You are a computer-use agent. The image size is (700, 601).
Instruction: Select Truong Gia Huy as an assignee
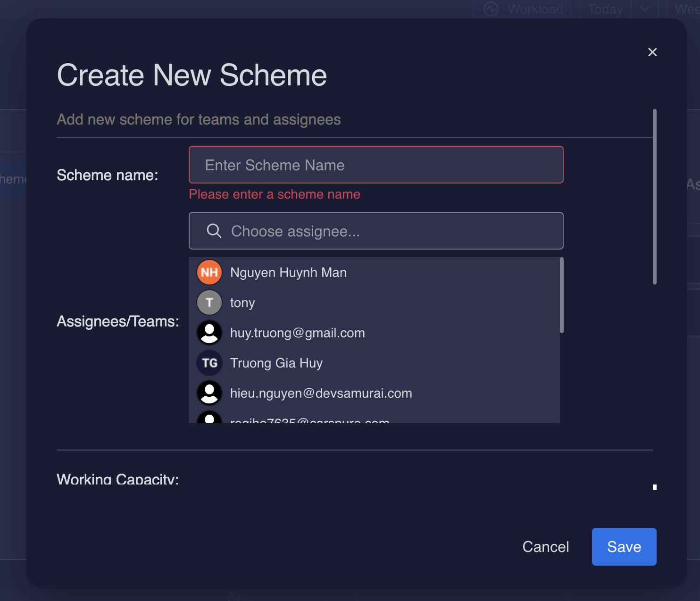(x=276, y=363)
